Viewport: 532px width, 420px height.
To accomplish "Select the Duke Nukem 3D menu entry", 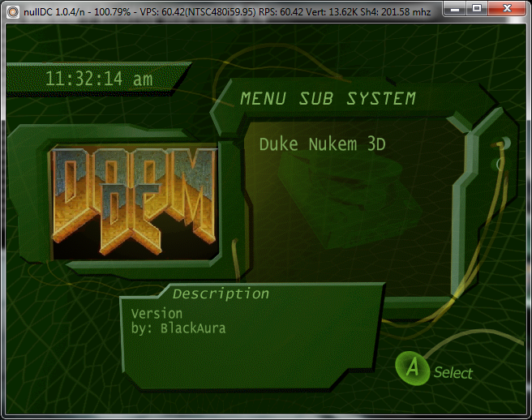I will point(322,144).
